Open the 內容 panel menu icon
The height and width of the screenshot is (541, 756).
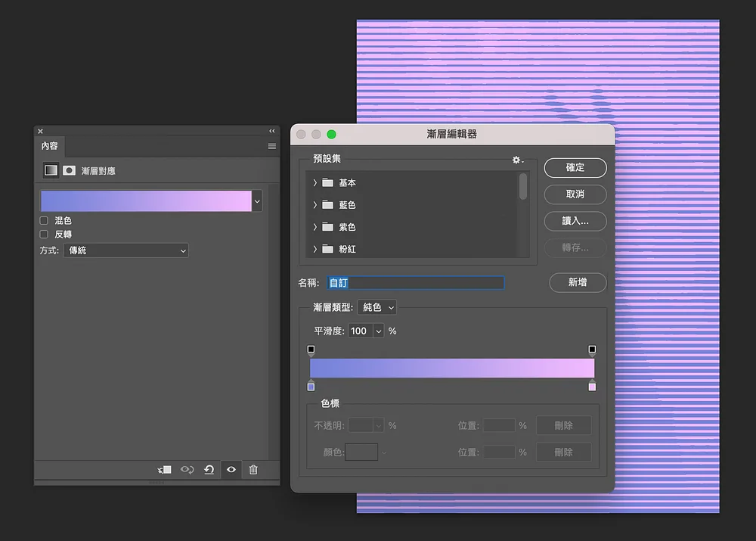tap(272, 146)
